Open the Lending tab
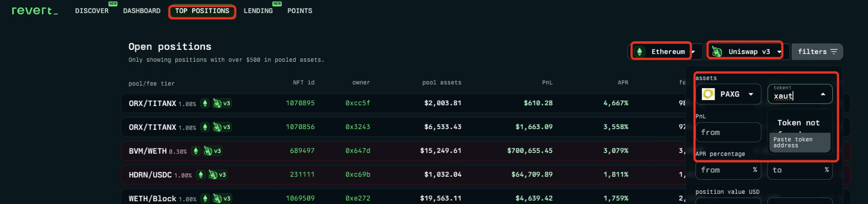Image resolution: width=868 pixels, height=204 pixels. point(258,11)
